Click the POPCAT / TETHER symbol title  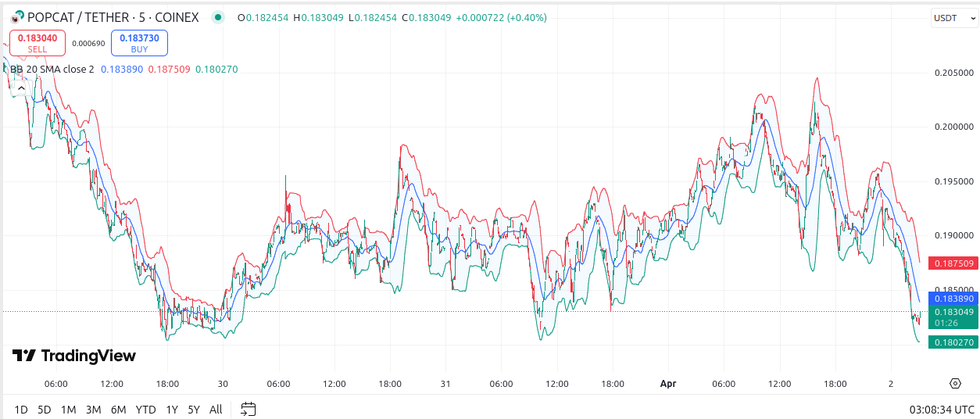coord(113,17)
